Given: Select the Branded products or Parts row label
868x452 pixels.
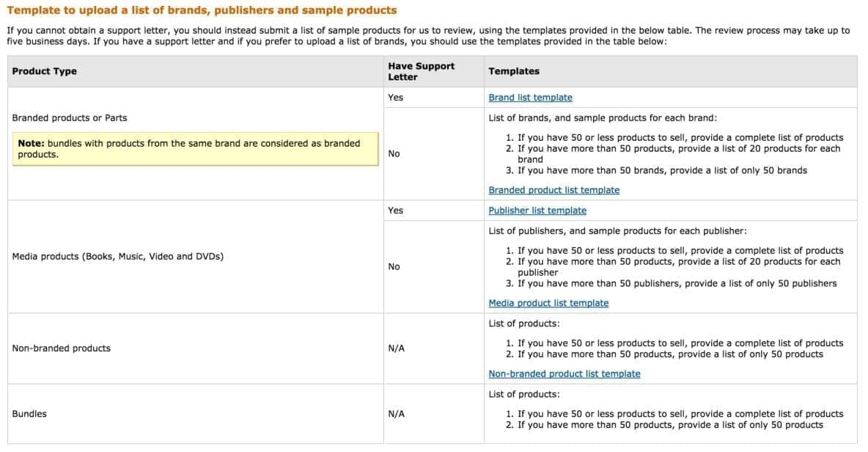Looking at the screenshot, I should [69, 117].
